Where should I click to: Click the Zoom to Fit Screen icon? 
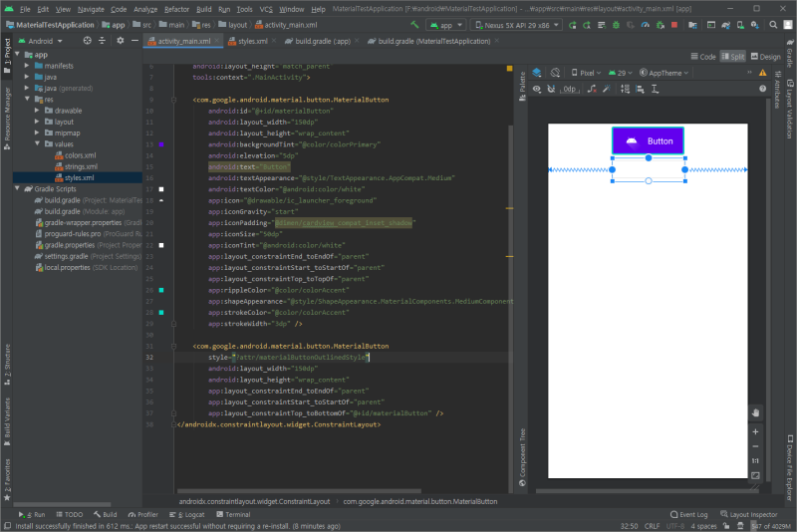coord(755,475)
